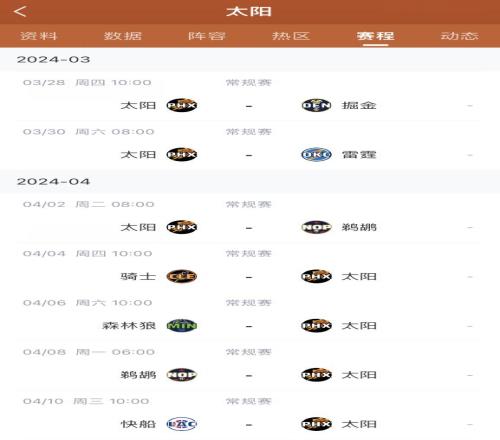Screen dimensions: 500x440
Task: Click NOP logo in the 04/02 game
Action: (x=316, y=227)
